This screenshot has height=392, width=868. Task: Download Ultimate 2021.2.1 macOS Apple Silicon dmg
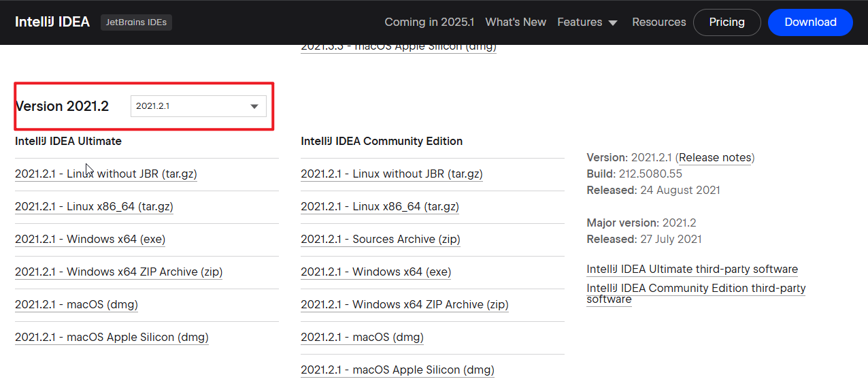(x=112, y=338)
